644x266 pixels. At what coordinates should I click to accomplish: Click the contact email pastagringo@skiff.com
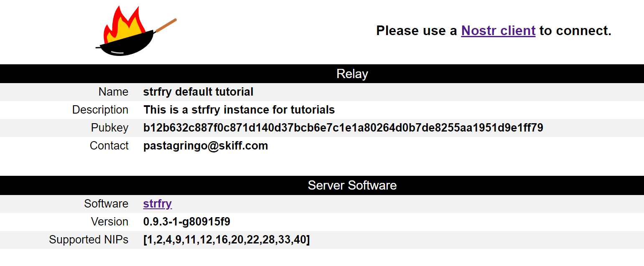click(206, 146)
